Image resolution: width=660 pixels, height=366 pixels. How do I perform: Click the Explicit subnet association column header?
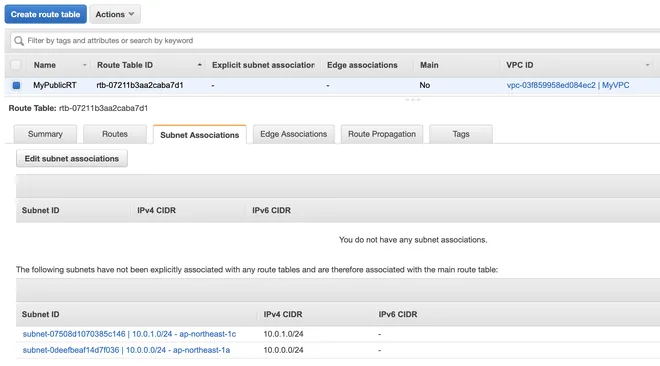click(x=263, y=65)
